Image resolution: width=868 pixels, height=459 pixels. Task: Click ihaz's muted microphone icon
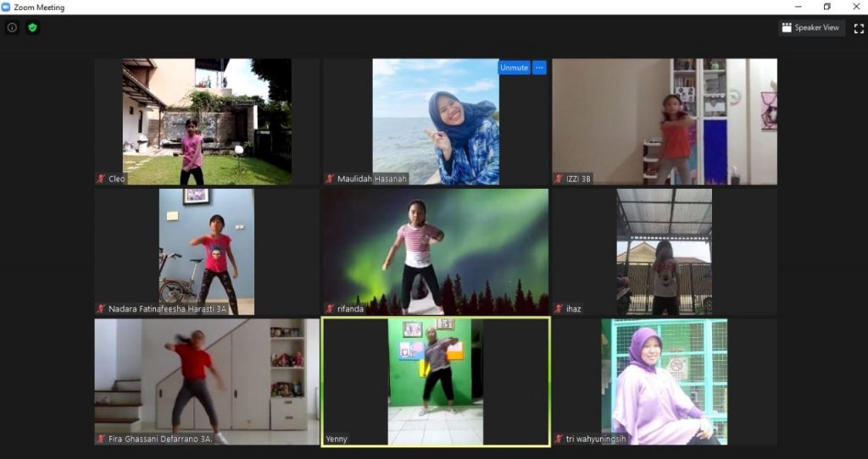[x=559, y=309]
